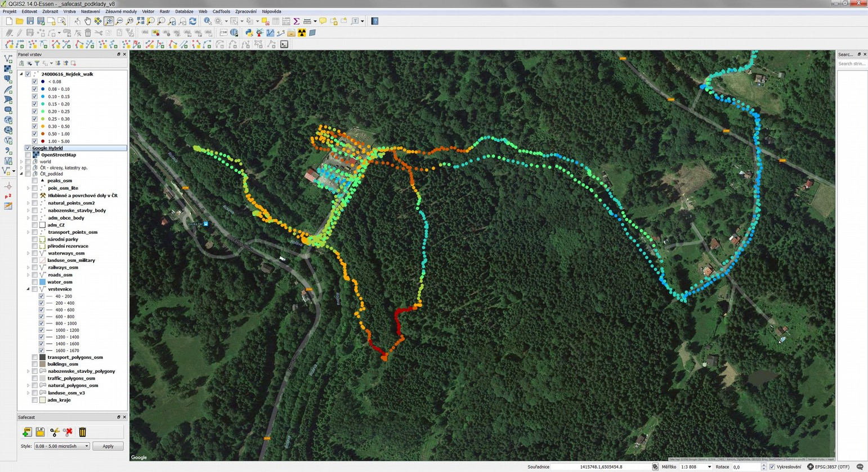Screen dimensions: 868x472
Task: Enable the roads_osm layer checkbox
Action: [x=35, y=275]
